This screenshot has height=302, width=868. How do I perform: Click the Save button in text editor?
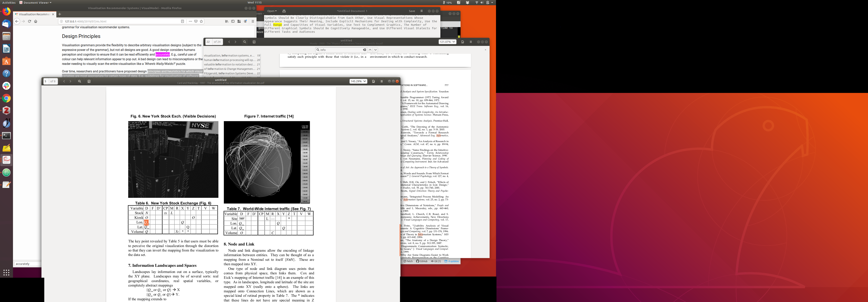[x=412, y=11]
